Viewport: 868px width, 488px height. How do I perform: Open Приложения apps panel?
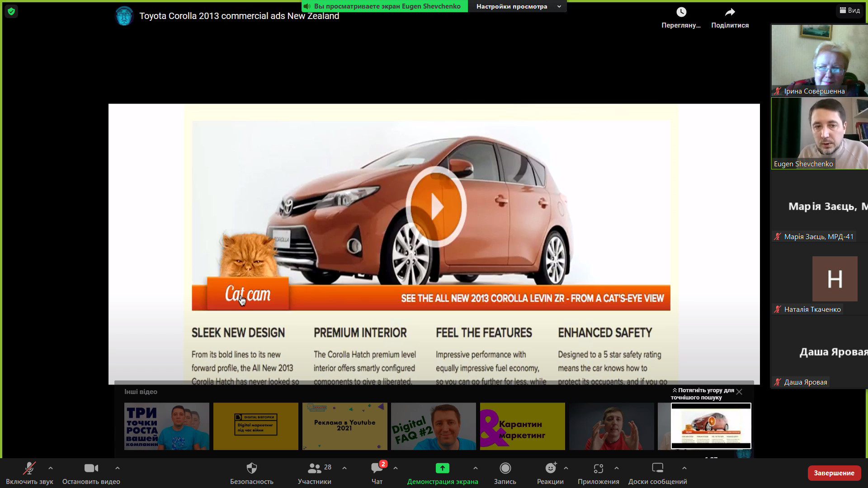(599, 473)
